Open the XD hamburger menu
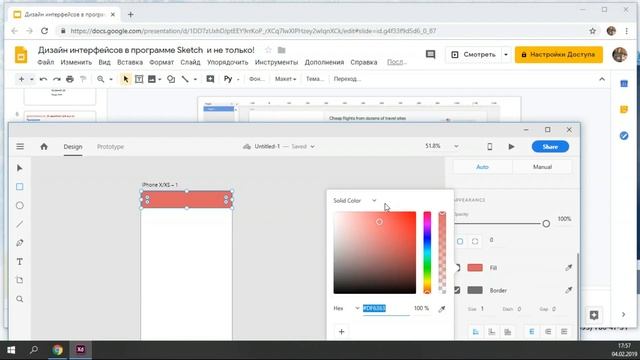 point(20,146)
